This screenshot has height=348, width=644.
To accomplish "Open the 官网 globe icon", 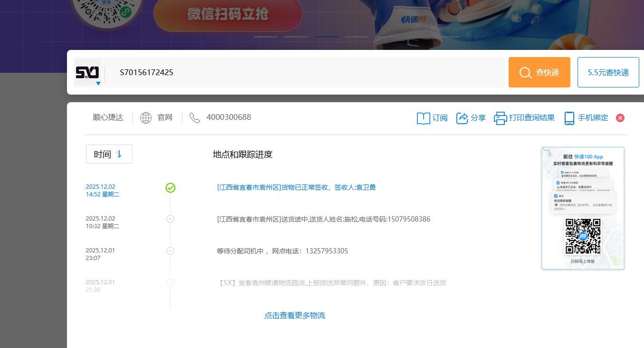I will (146, 117).
